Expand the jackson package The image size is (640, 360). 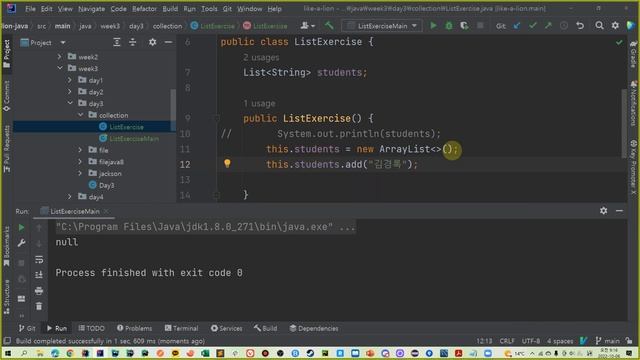coord(80,173)
